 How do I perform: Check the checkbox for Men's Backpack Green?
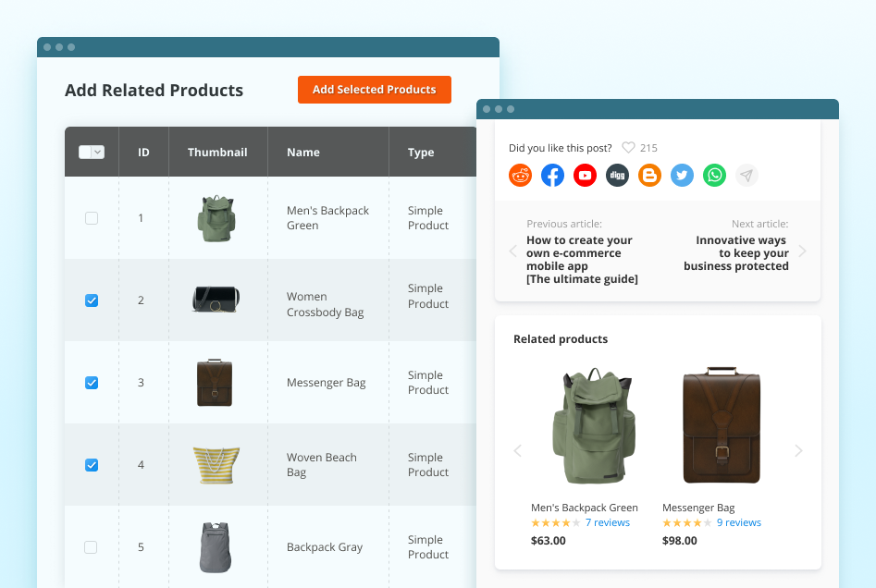click(91, 218)
